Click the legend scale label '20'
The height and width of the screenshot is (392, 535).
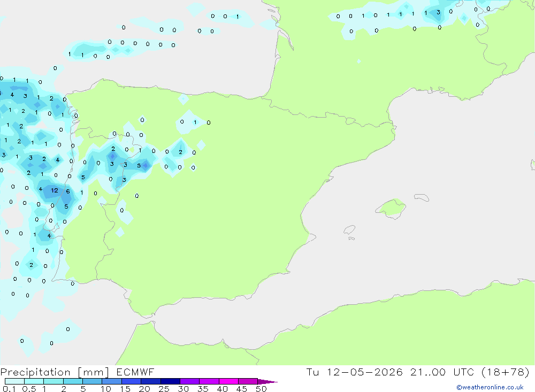point(144,389)
